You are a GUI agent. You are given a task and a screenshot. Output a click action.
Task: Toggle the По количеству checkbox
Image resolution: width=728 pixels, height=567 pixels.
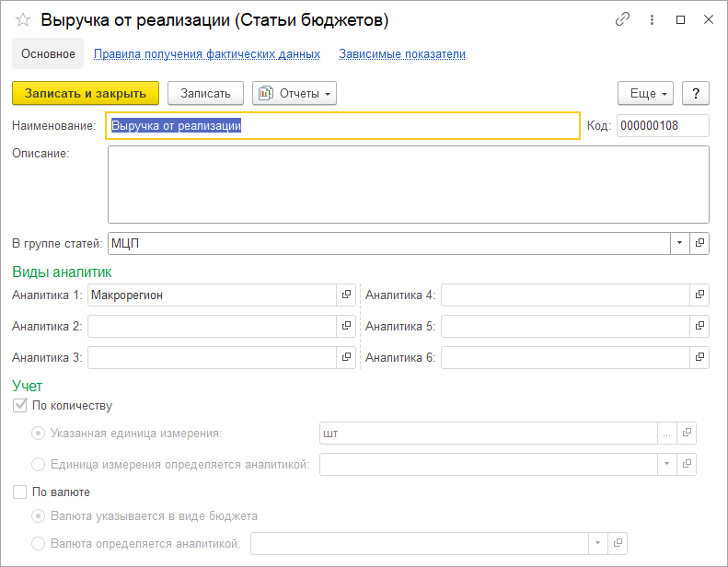(20, 405)
